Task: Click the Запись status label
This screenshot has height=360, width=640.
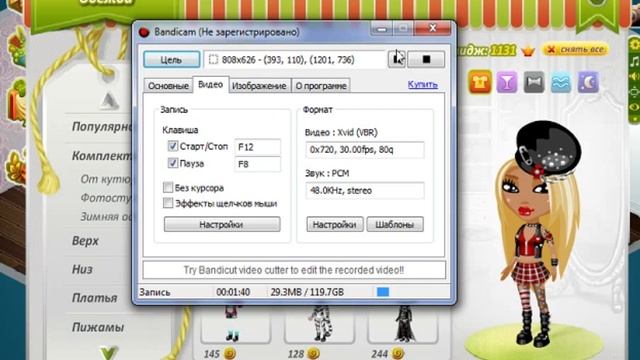Action: pos(155,292)
